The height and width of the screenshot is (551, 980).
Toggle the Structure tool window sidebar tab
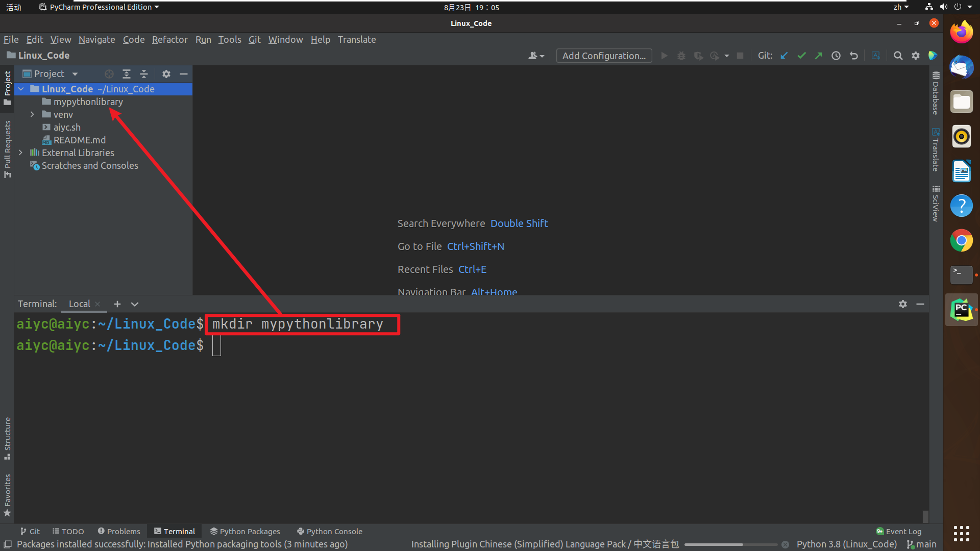point(7,438)
